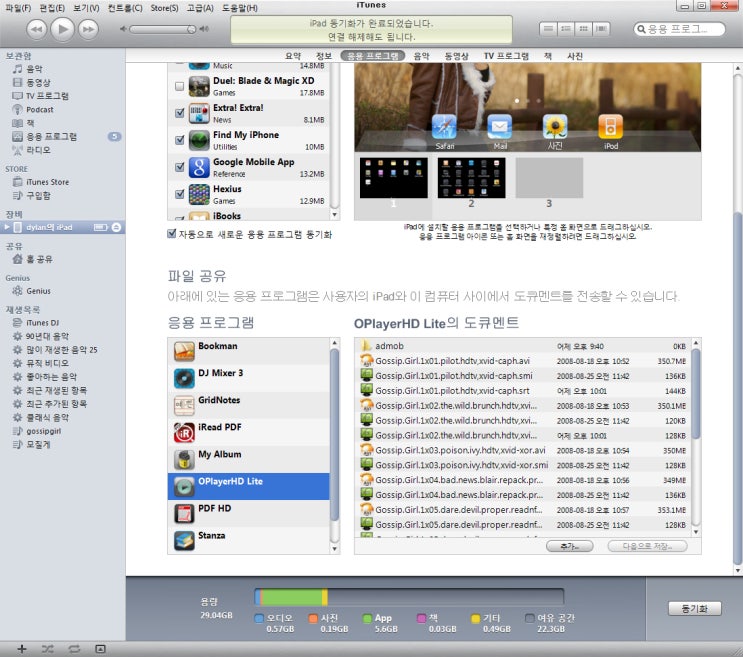Click 사진 sunflower icon in dock preview
743x657 pixels.
coord(555,127)
